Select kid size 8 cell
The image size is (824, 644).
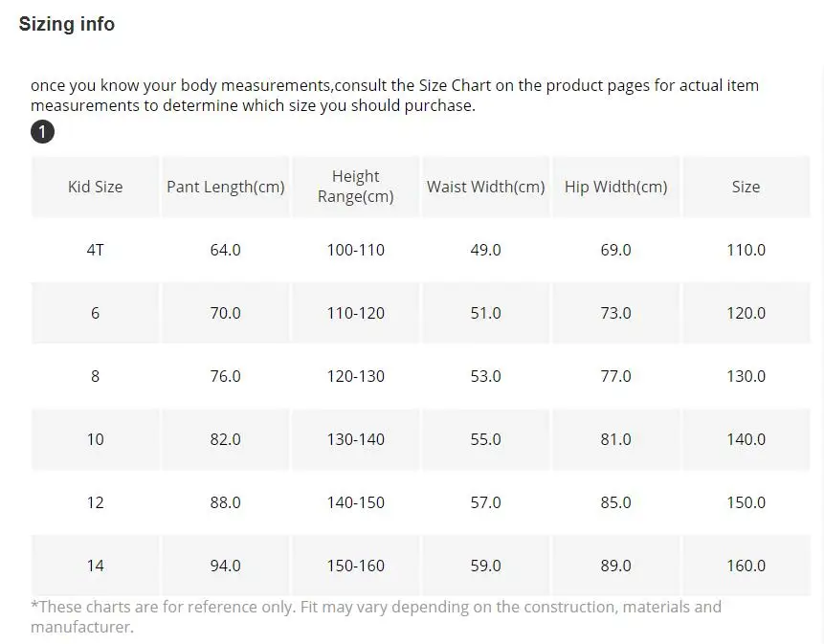coord(95,376)
